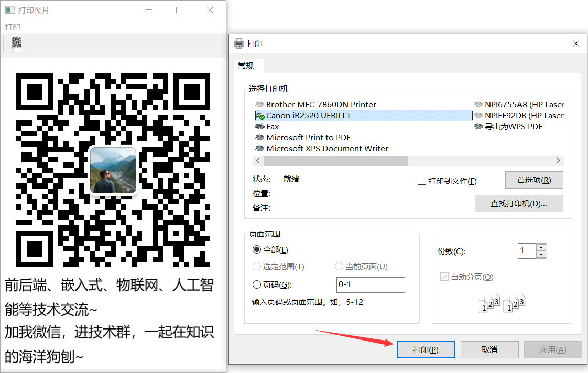
Task: Maximize the 打印图片 window
Action: click(x=179, y=10)
